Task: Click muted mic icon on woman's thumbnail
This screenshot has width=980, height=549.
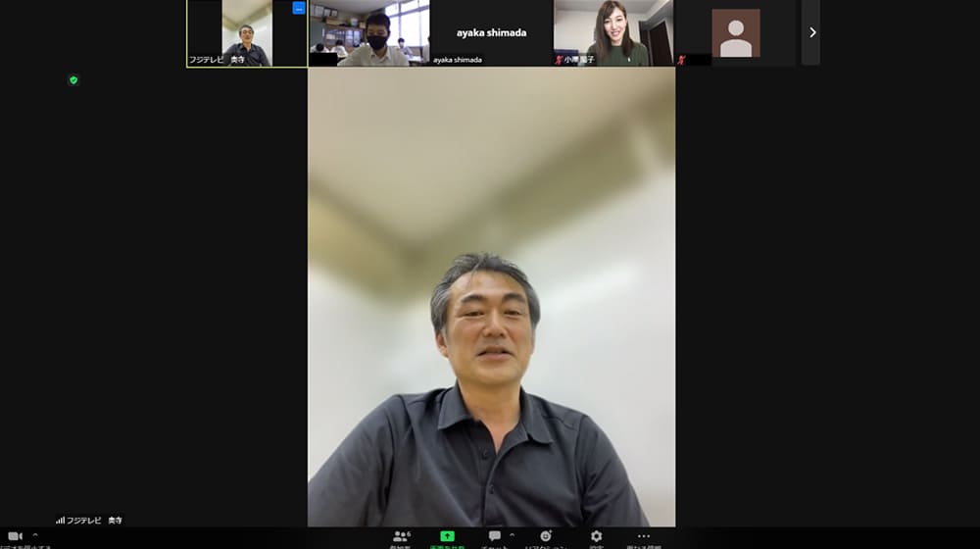Action: click(559, 60)
